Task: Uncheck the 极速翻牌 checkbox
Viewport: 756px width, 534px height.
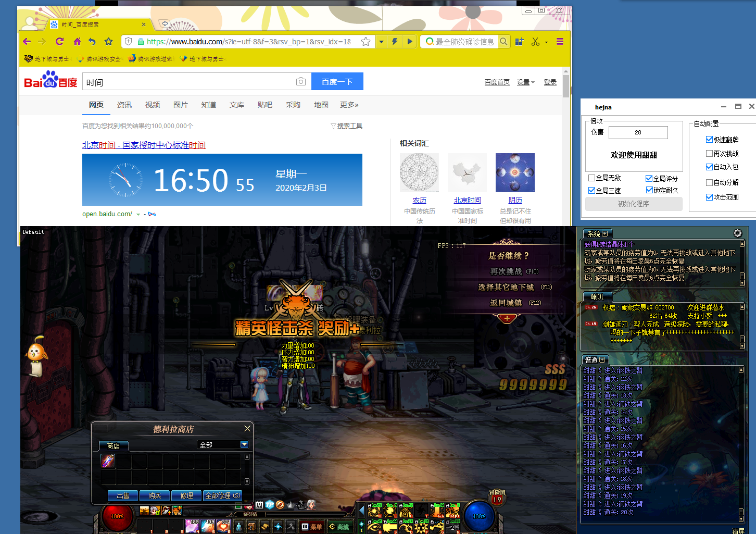Action: point(709,139)
